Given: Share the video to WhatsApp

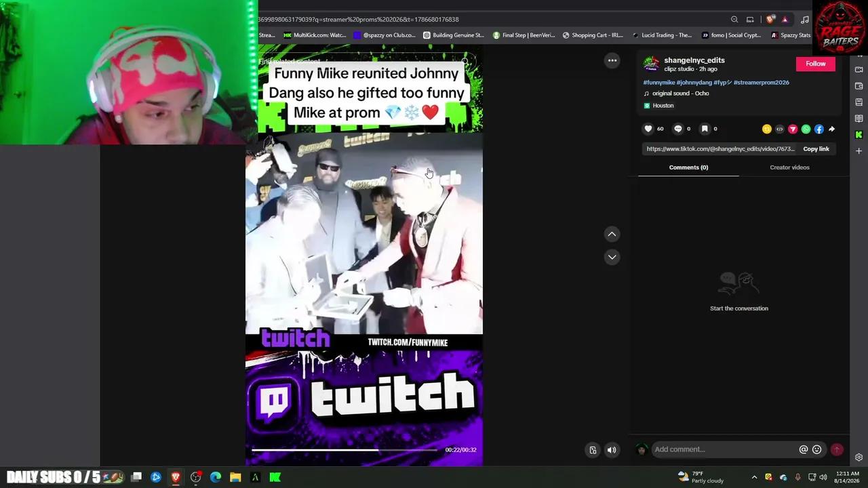Looking at the screenshot, I should coord(806,129).
